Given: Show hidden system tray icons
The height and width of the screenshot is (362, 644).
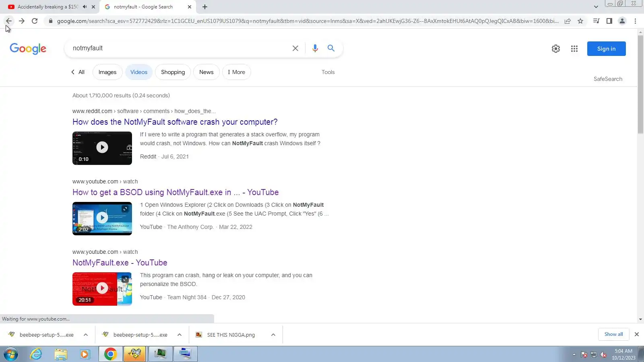Looking at the screenshot, I should pos(574,354).
